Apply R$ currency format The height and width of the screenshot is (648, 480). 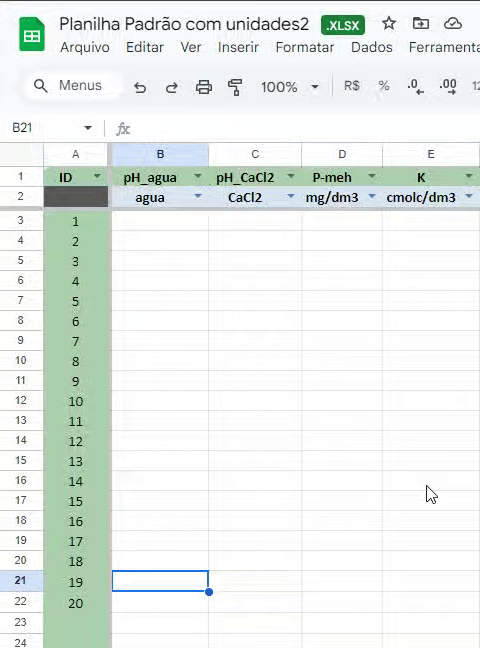[x=351, y=86]
